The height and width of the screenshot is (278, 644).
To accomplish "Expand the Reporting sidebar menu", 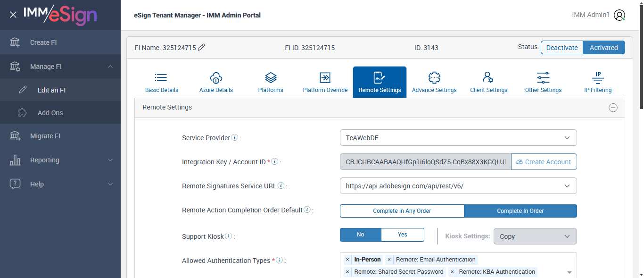I will 60,160.
